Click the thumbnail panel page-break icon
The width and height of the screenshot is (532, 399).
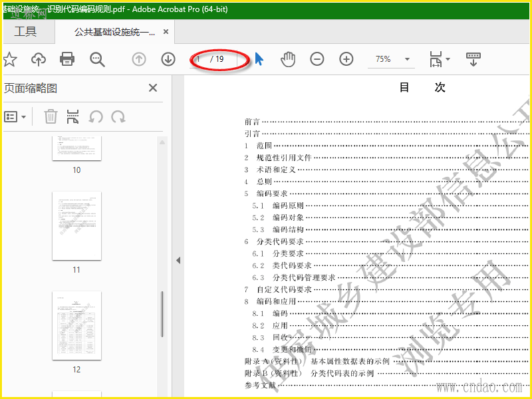72,117
